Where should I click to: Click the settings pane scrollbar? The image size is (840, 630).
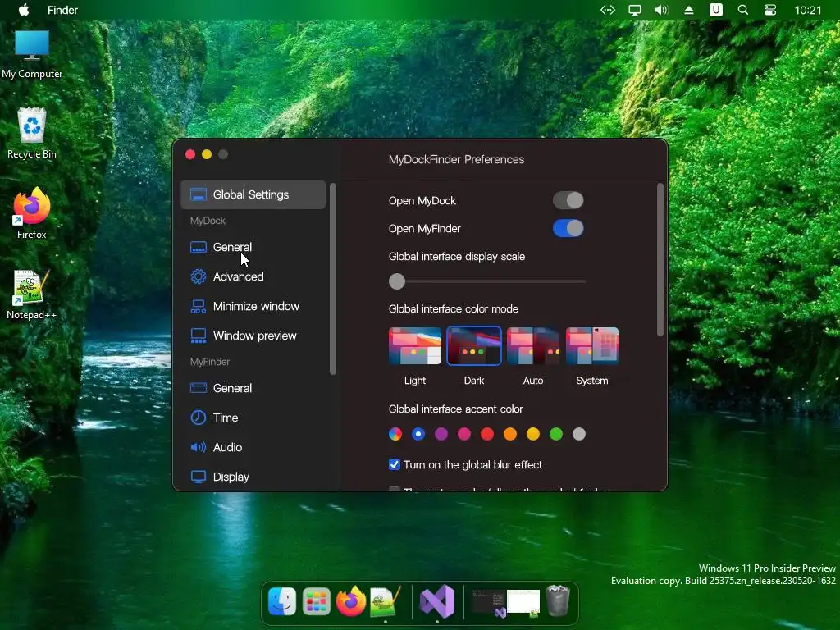[x=660, y=260]
